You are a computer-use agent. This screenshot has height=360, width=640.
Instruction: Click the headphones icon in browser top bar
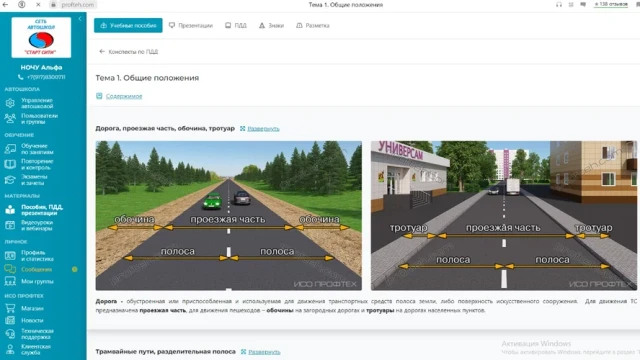click(559, 4)
